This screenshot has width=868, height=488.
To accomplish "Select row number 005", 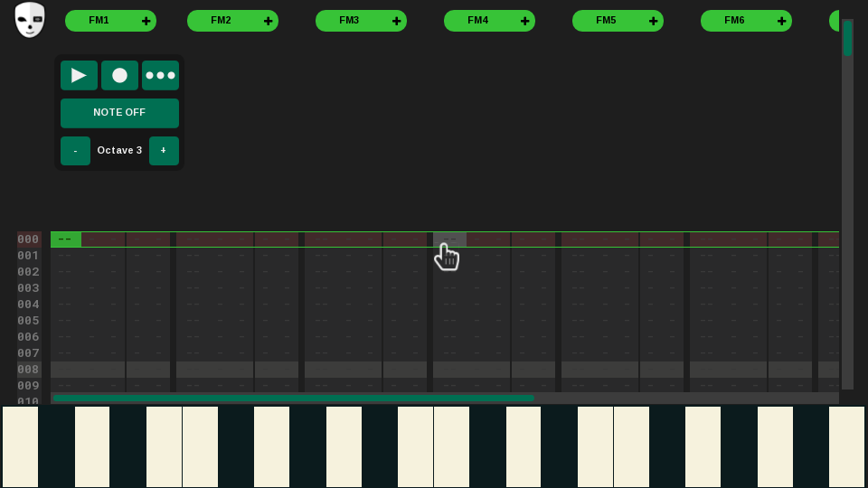I will tap(28, 321).
